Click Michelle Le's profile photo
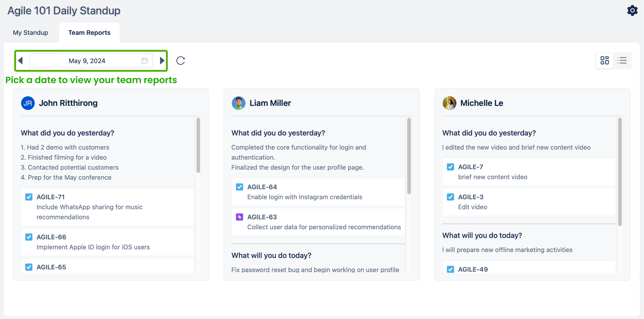 449,103
